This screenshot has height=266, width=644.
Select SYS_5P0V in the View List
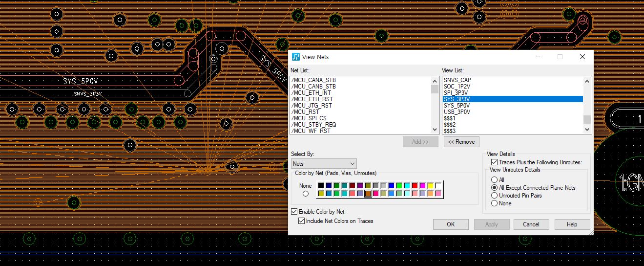(457, 106)
